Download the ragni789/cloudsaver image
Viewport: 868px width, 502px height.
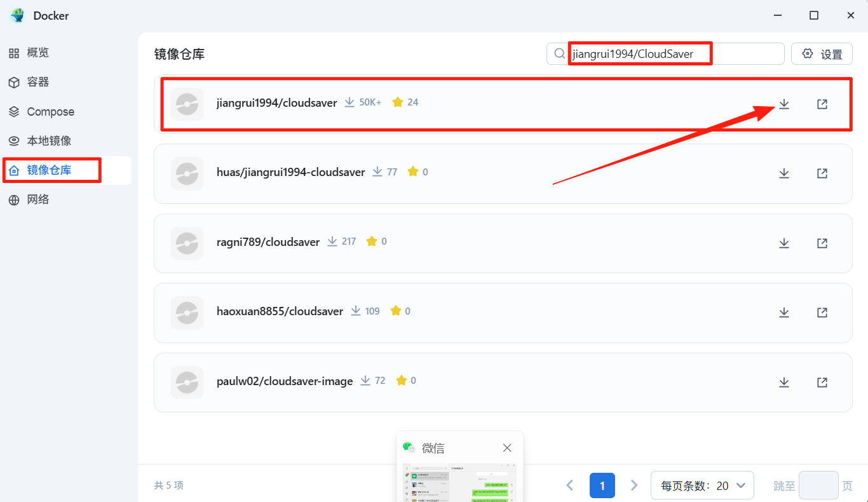coord(784,243)
